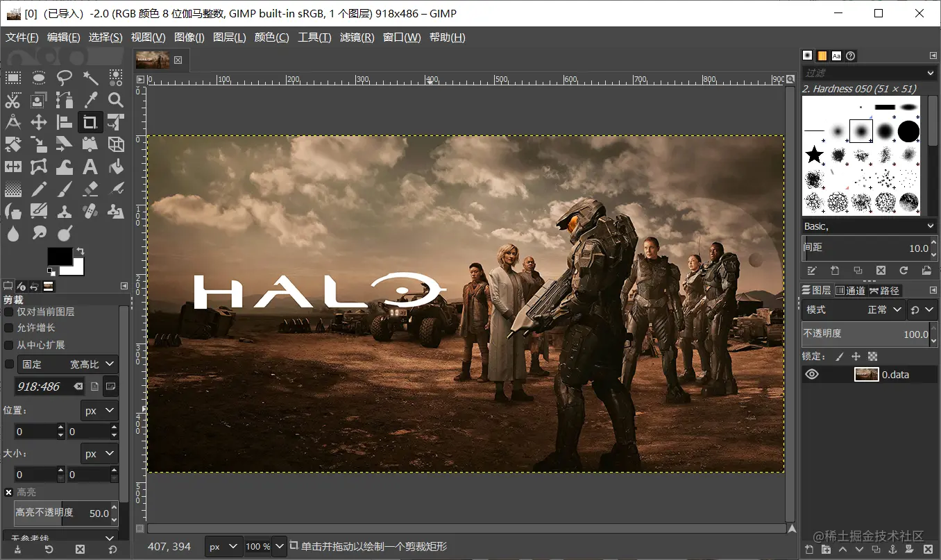Toggle the 允许增长 checkbox
941x560 pixels.
point(9,328)
